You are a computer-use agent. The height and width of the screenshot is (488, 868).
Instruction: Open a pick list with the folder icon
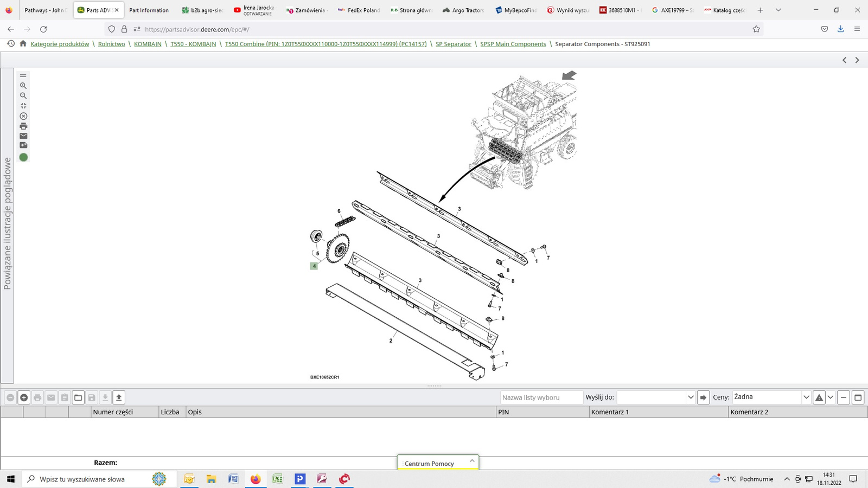pyautogui.click(x=78, y=397)
